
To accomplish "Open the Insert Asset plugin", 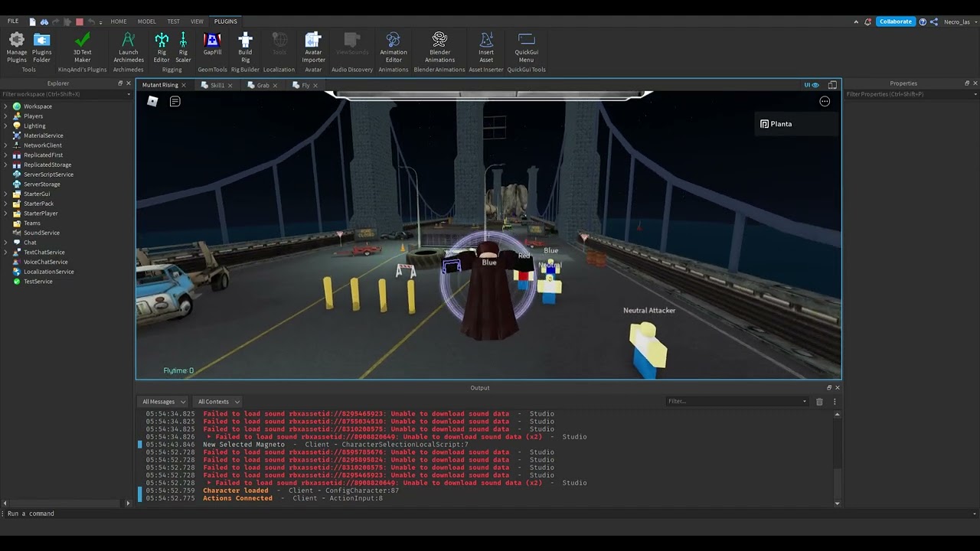I will (486, 47).
